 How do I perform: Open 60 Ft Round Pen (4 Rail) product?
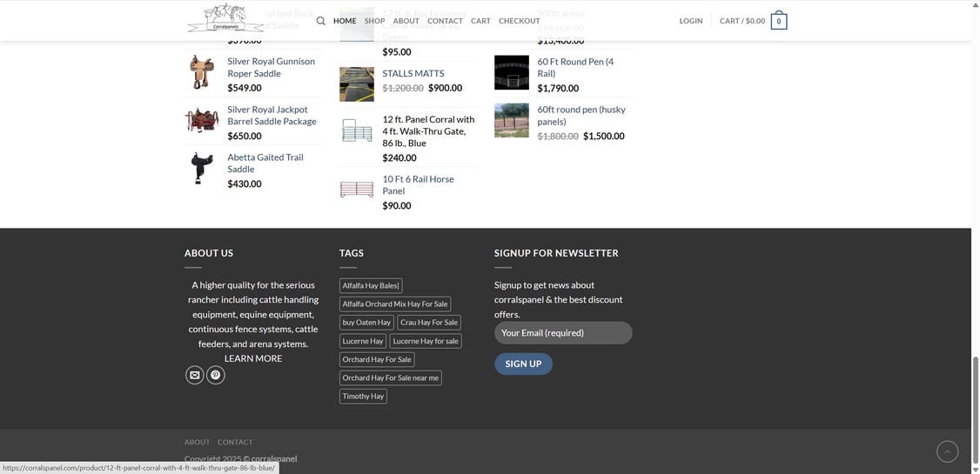click(575, 68)
